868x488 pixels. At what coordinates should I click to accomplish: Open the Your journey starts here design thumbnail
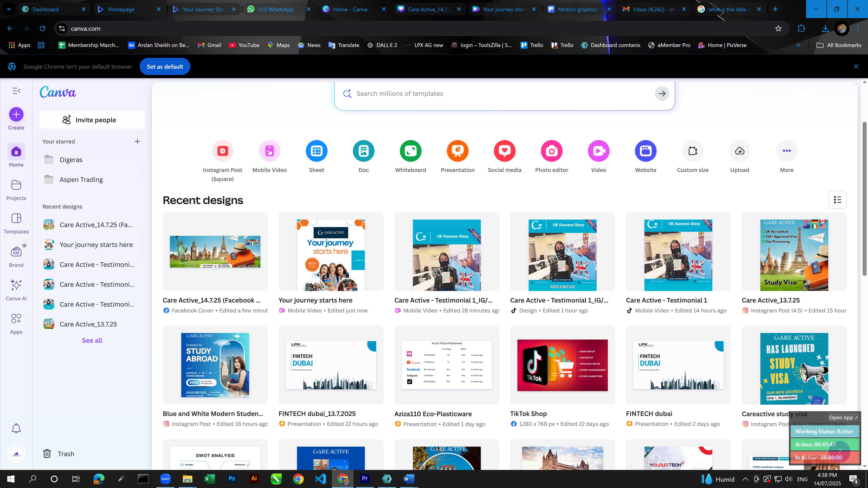coord(331,252)
